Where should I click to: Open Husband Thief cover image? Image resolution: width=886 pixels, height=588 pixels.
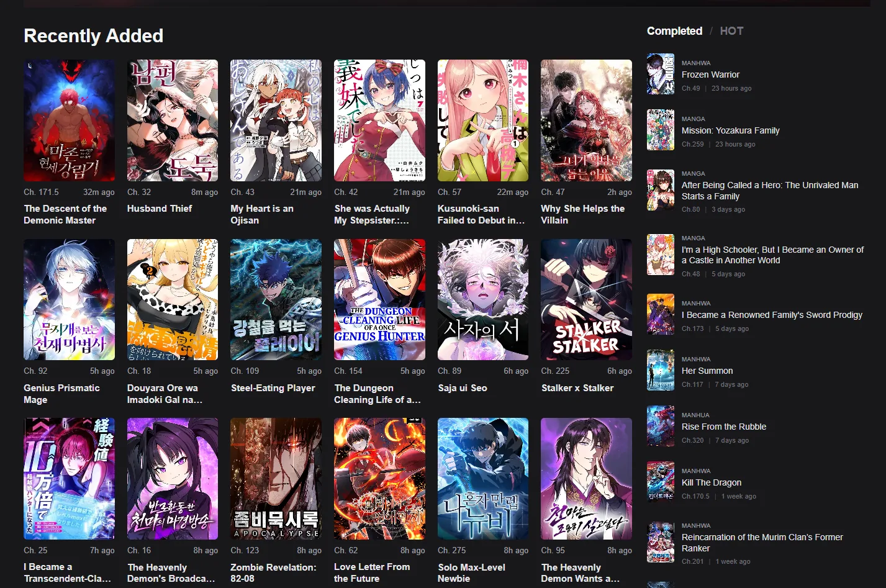173,120
